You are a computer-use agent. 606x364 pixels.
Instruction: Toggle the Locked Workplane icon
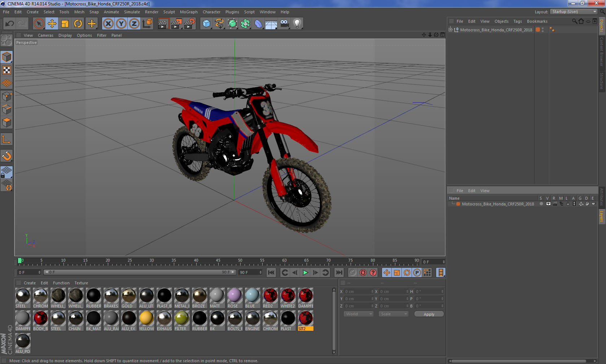[6, 172]
